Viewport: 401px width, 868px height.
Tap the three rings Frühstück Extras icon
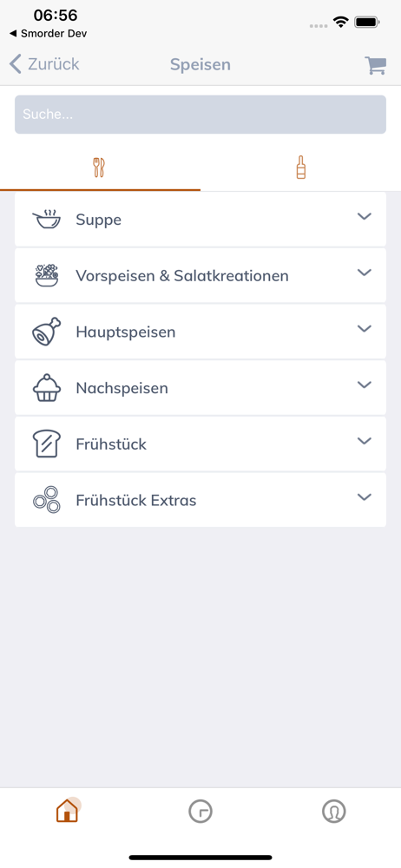point(47,500)
